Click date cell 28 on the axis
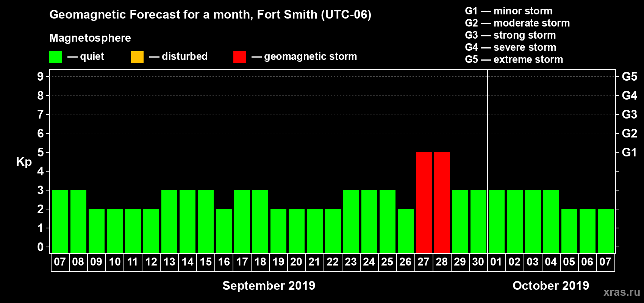 click(x=442, y=262)
